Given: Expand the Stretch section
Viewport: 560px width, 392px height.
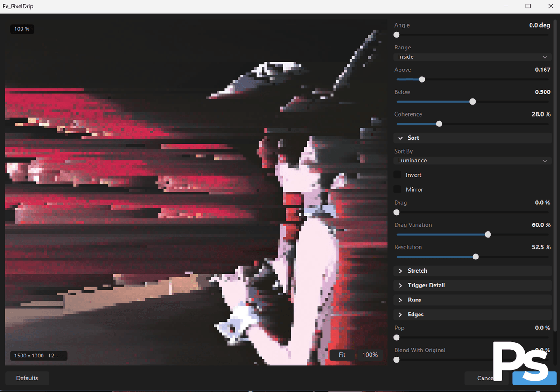Looking at the screenshot, I should tap(472, 271).
